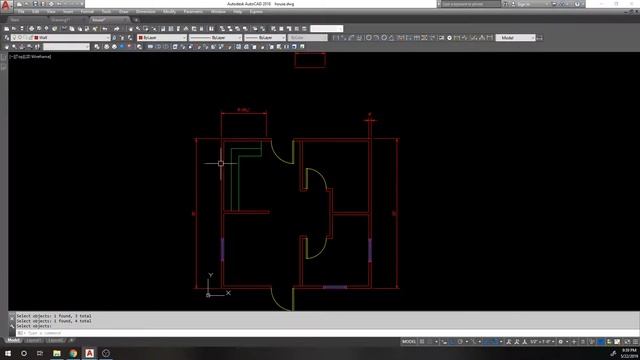Viewport: 640px width, 360px height.
Task: Open Cortana search circle on taskbar
Action: point(24,353)
